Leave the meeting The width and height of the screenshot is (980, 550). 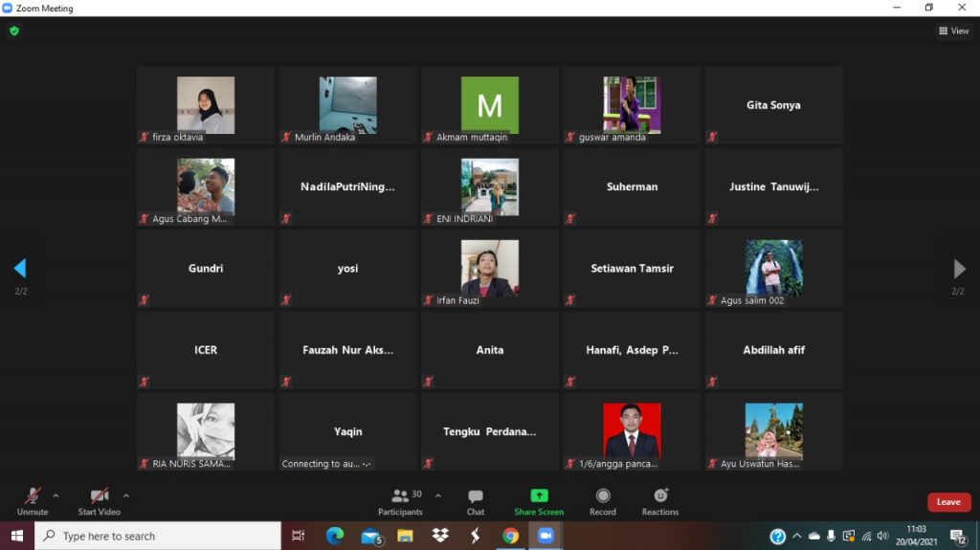point(948,502)
